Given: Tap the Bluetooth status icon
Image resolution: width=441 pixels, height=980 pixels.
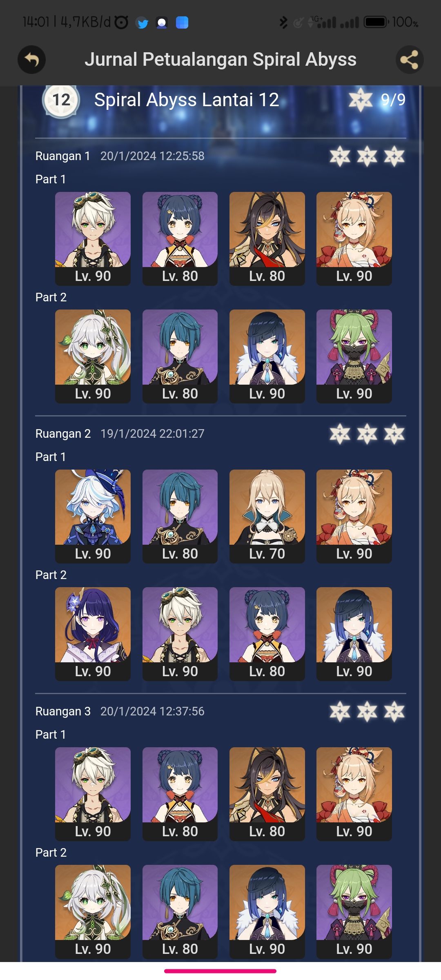Looking at the screenshot, I should click(x=283, y=22).
